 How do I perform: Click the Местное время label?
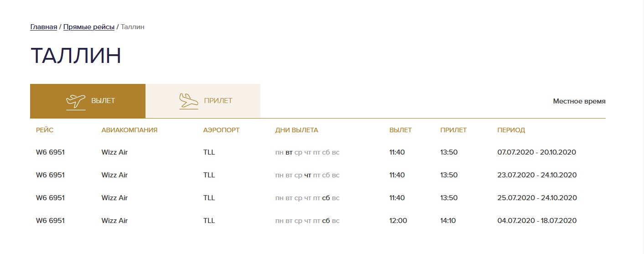pyautogui.click(x=579, y=101)
